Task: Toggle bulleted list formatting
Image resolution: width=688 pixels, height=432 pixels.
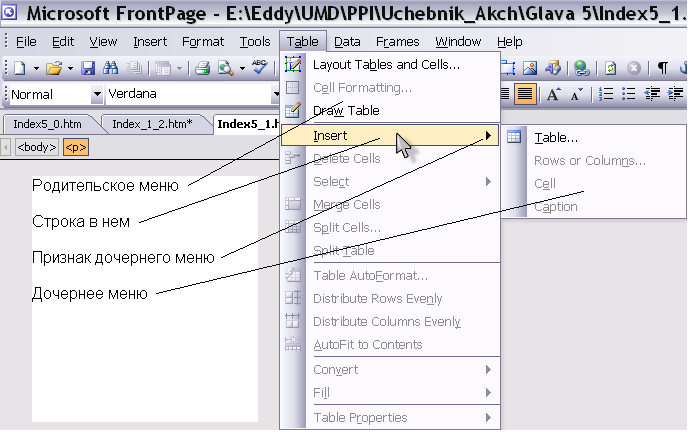Action: coord(629,94)
